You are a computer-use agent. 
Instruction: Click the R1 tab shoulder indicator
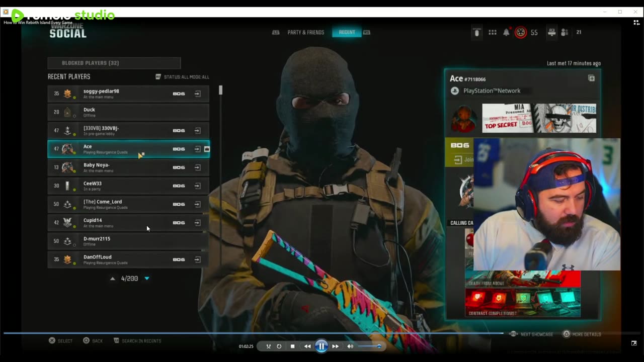(366, 32)
